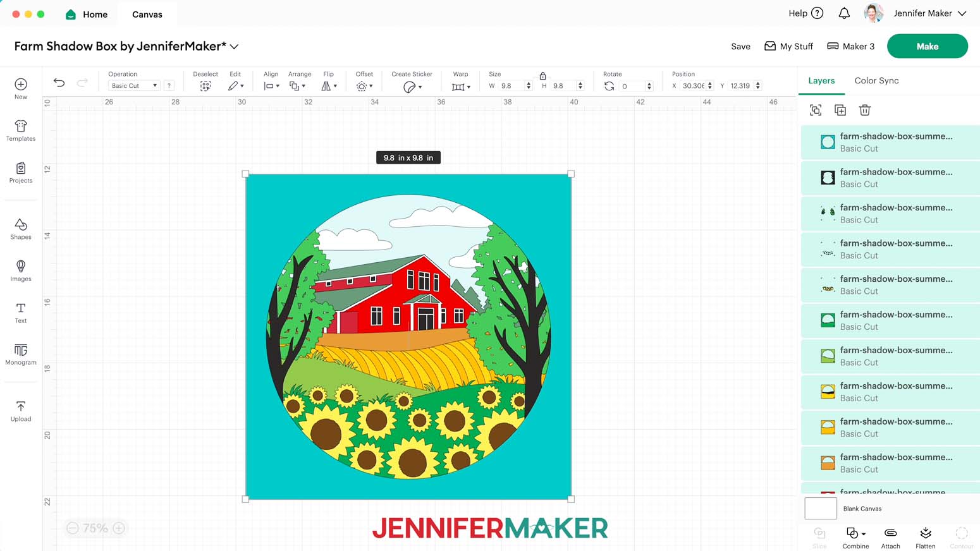Click the Width input field

point(512,86)
